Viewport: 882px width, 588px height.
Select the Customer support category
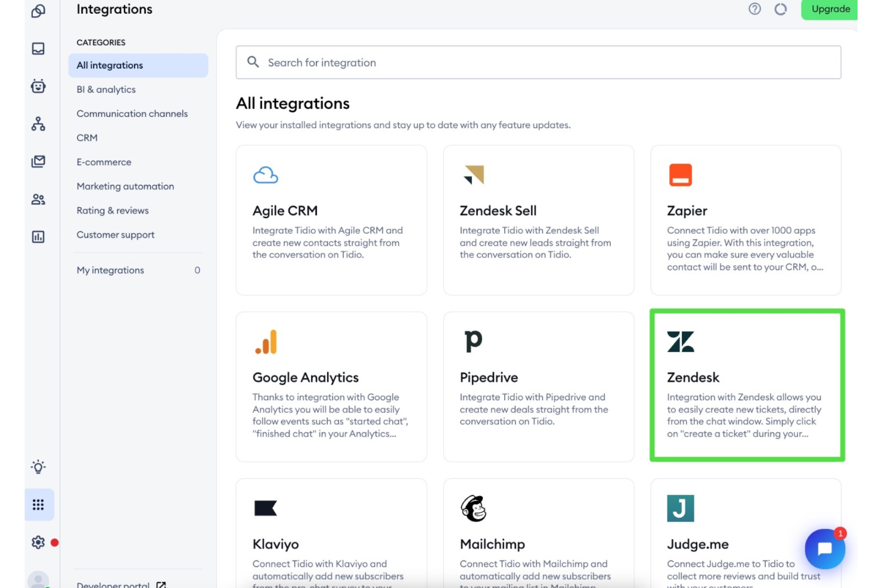[x=116, y=235]
